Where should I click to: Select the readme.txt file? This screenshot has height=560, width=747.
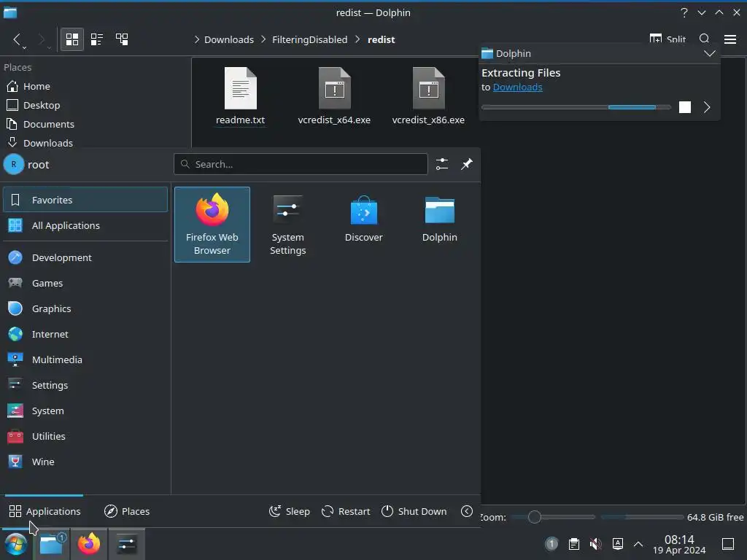click(x=240, y=97)
